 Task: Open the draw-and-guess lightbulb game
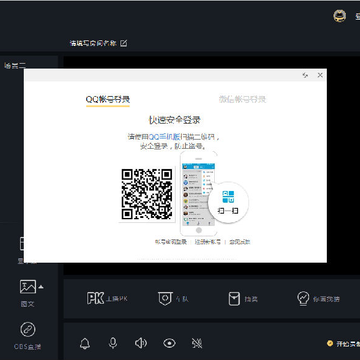(318, 299)
